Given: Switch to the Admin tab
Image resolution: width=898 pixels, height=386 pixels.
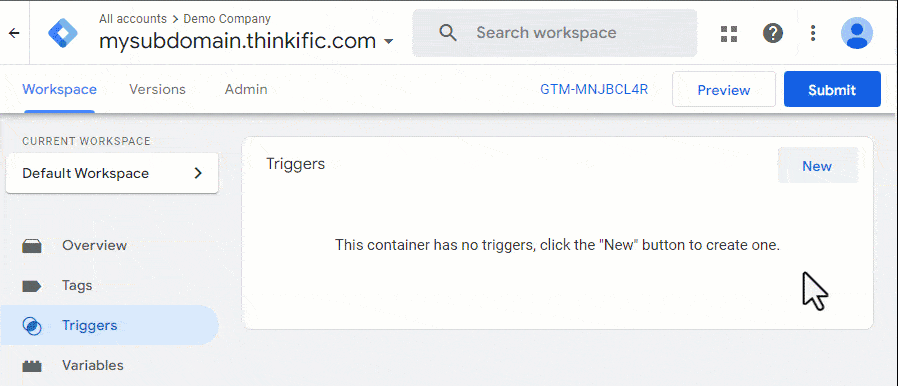Looking at the screenshot, I should coord(246,89).
